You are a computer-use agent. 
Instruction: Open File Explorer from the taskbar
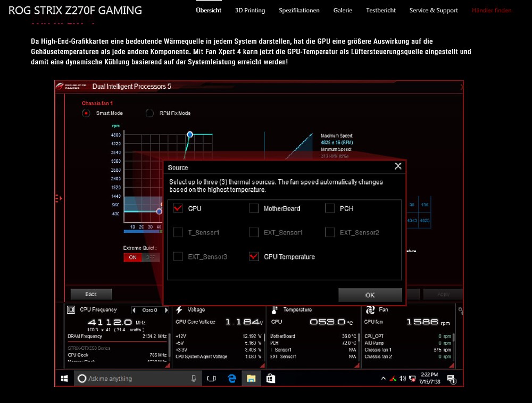[251, 379]
